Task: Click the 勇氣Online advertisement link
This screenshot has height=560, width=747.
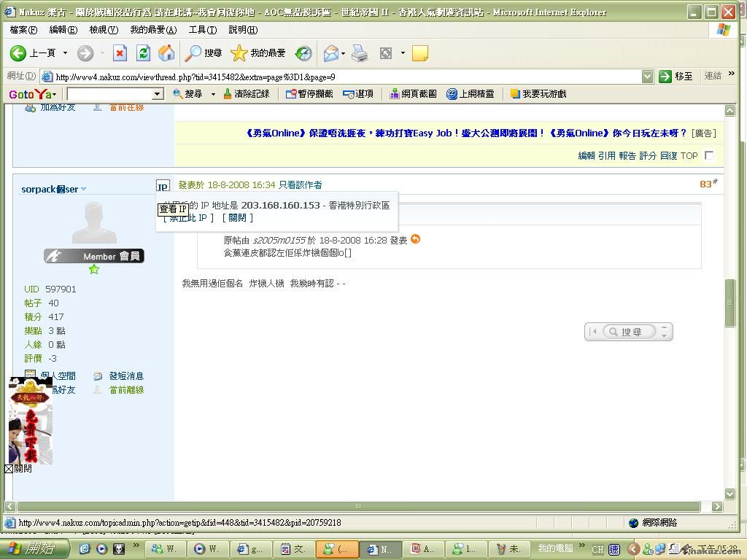Action: [466, 133]
